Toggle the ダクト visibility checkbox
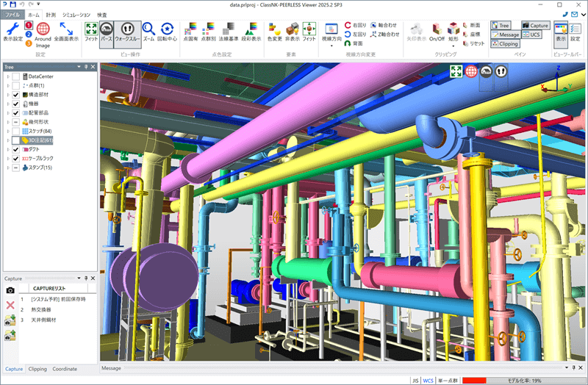 pyautogui.click(x=16, y=149)
